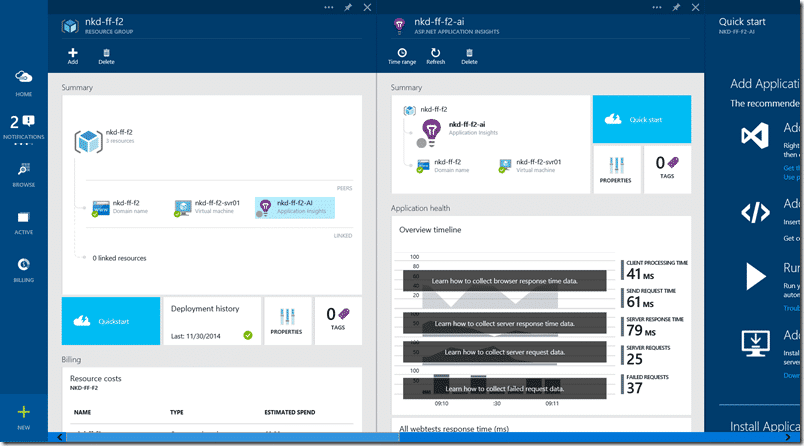Image resolution: width=804 pixels, height=446 pixels.
Task: Click the play triangle icon in Quick start
Action: click(x=755, y=276)
